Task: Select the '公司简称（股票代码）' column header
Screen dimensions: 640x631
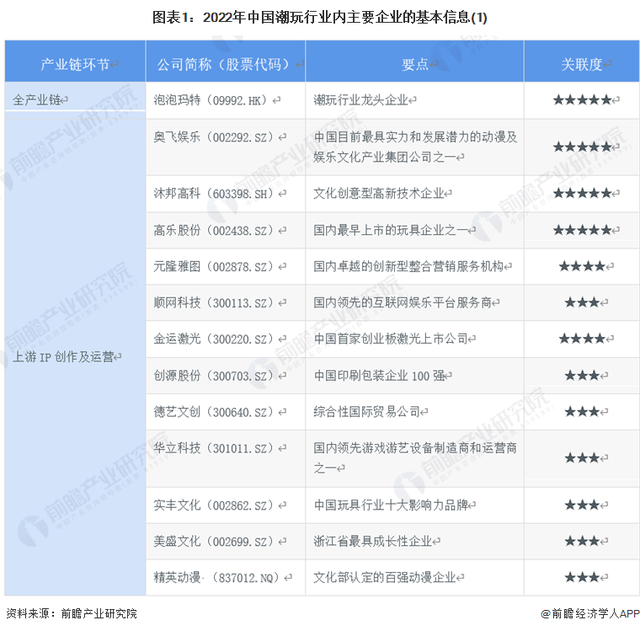Action: (225, 61)
